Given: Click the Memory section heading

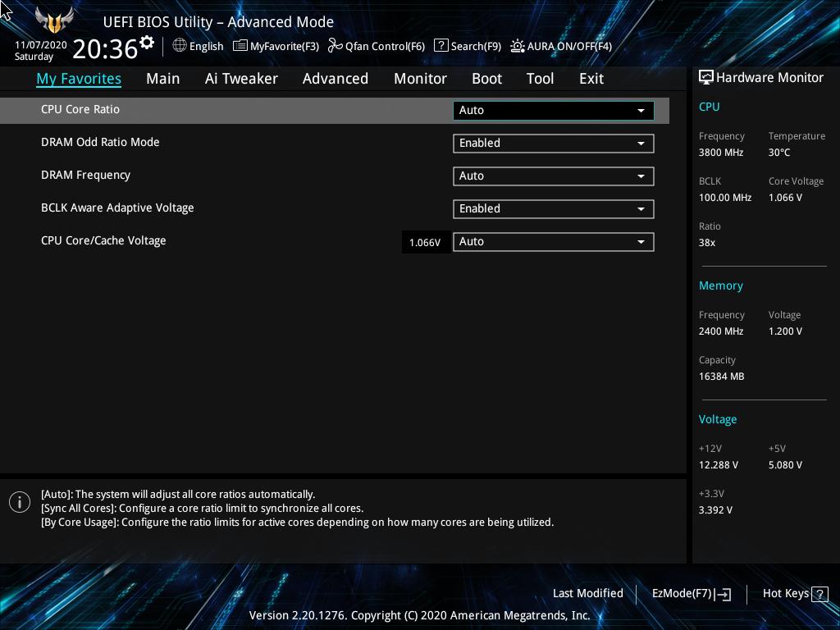Looking at the screenshot, I should (x=721, y=286).
